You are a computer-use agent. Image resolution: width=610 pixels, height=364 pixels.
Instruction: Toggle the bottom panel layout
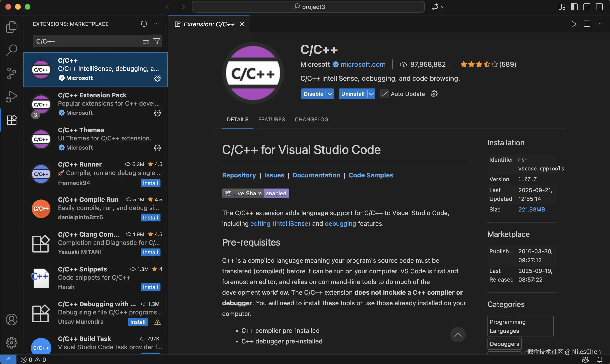point(587,7)
